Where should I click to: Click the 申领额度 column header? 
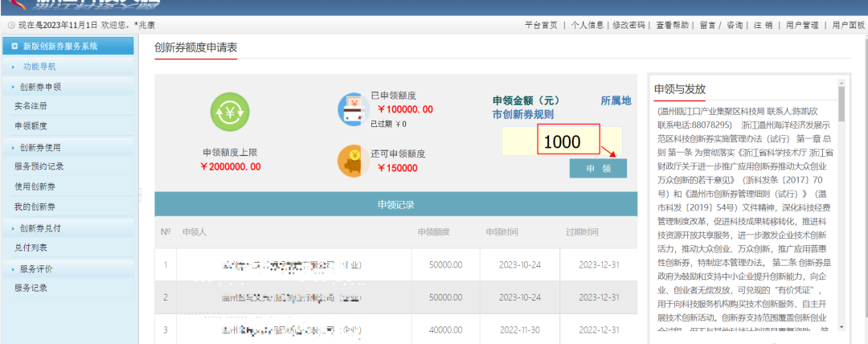pos(433,231)
